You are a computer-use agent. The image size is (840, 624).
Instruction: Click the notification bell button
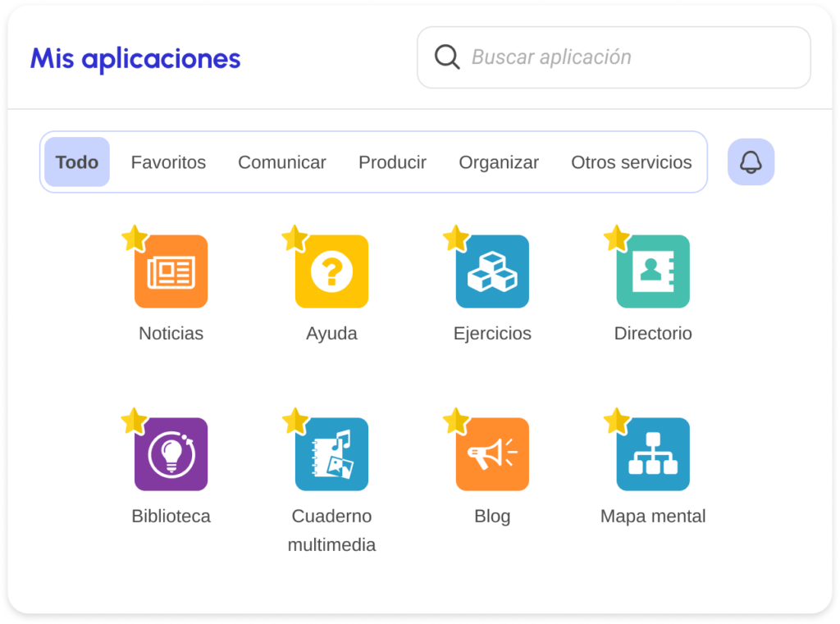click(751, 162)
